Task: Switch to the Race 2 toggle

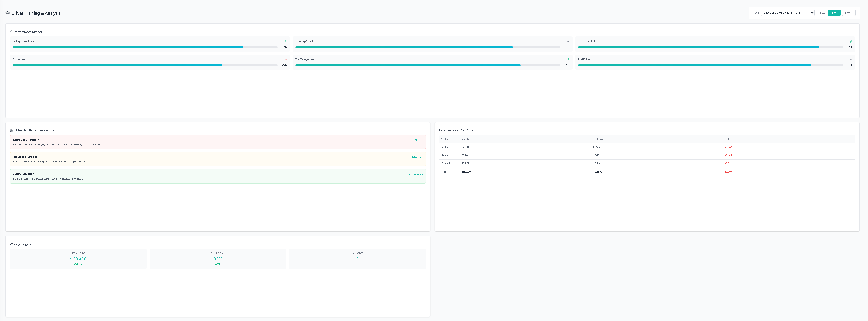Action: pyautogui.click(x=848, y=13)
